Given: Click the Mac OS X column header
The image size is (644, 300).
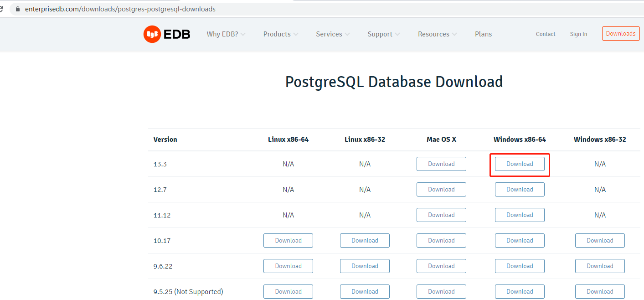Looking at the screenshot, I should [441, 140].
